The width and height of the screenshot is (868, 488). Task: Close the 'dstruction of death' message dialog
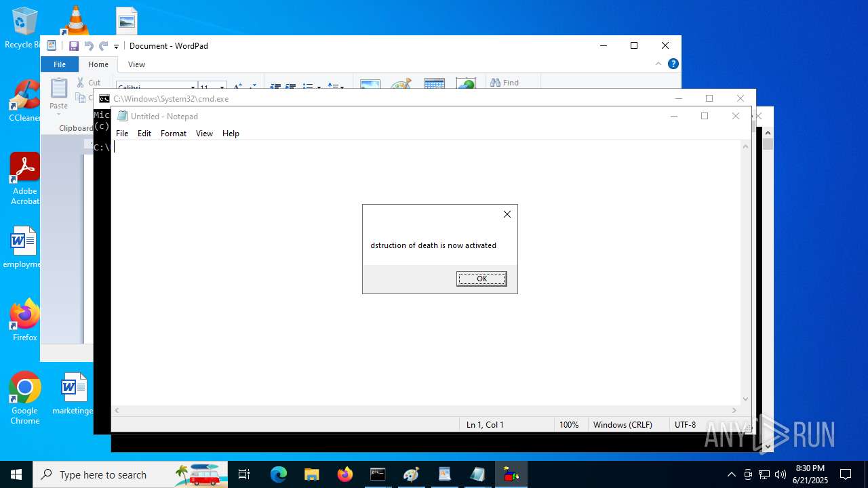click(x=507, y=214)
